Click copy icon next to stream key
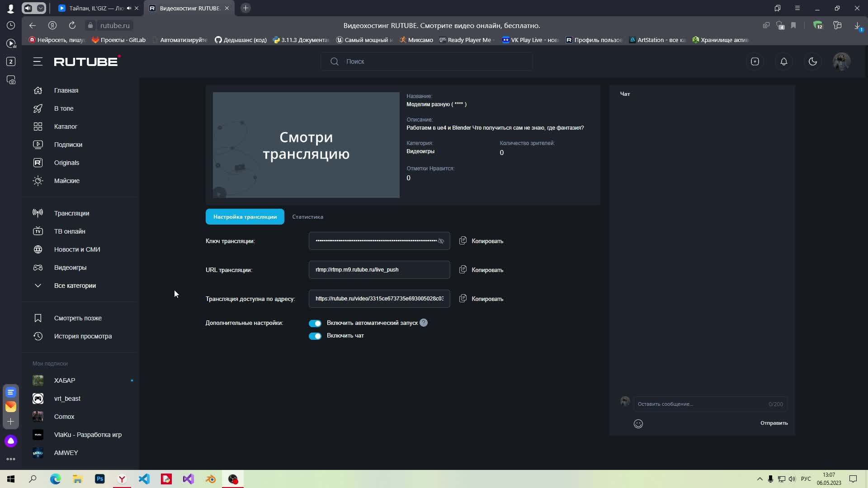Image resolution: width=868 pixels, height=488 pixels. coord(462,241)
